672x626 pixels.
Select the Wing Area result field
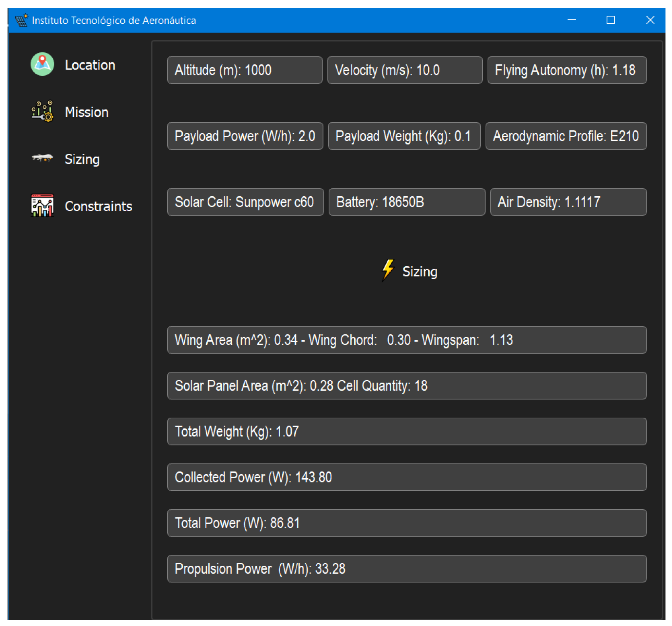pos(406,339)
